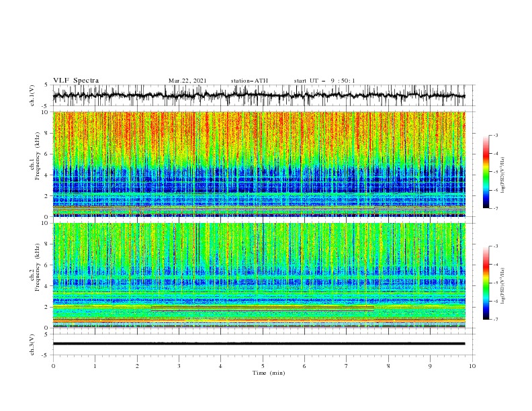Click the '7' tick on the time axis
The height and width of the screenshot is (411, 532).
click(x=347, y=366)
